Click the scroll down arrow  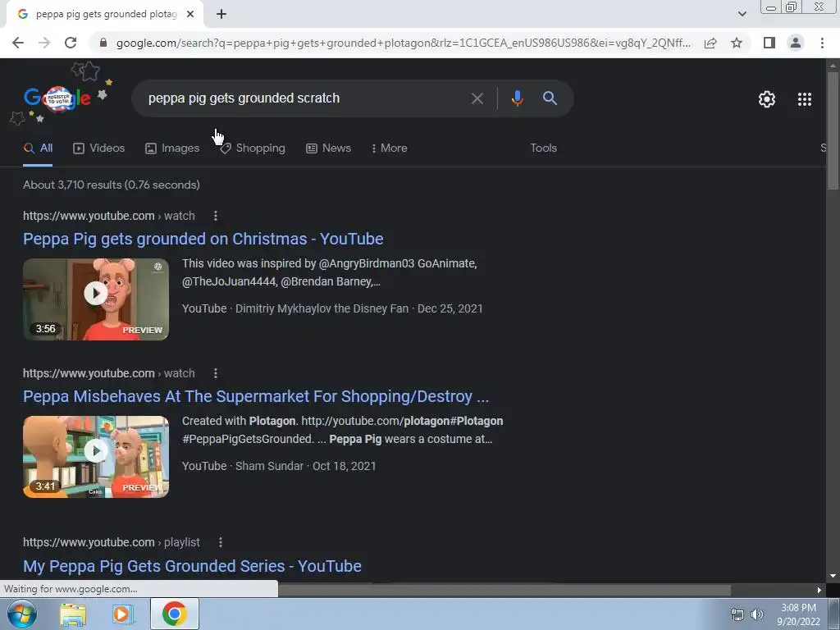833,576
